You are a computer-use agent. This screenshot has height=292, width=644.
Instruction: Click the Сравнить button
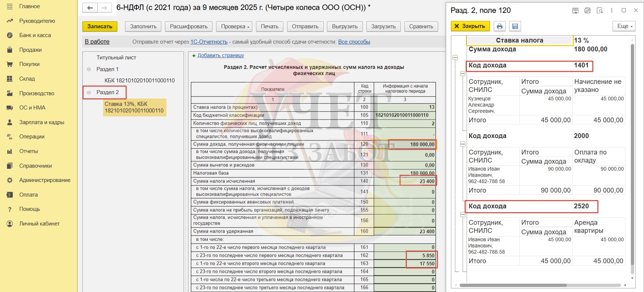[421, 26]
